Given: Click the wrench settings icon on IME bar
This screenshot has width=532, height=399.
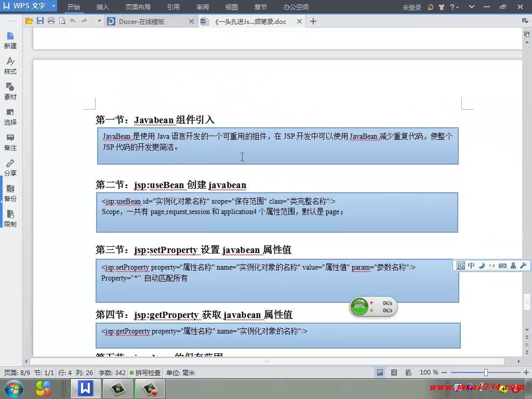Looking at the screenshot, I should tap(523, 265).
